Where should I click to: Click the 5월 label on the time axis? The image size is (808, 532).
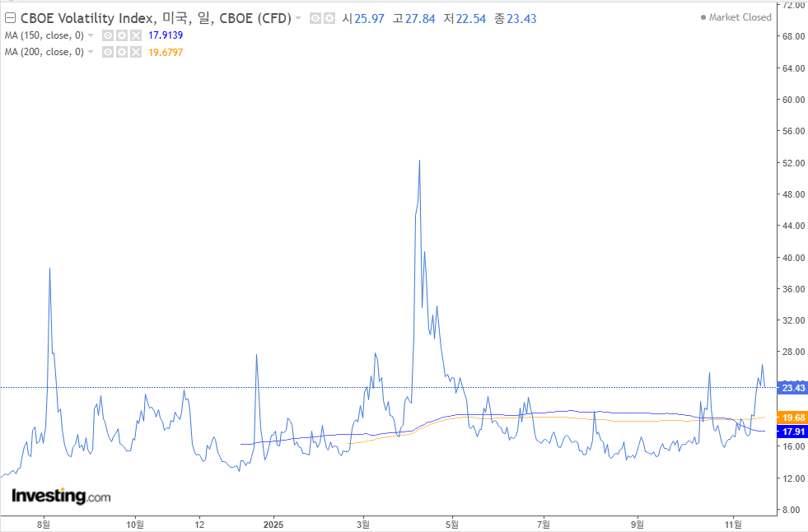click(452, 525)
